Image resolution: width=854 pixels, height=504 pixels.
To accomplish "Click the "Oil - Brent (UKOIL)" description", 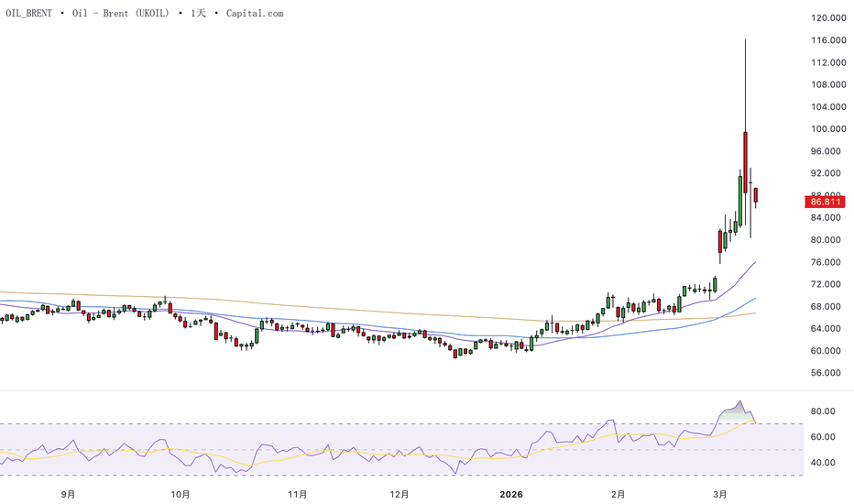I will click(x=121, y=13).
